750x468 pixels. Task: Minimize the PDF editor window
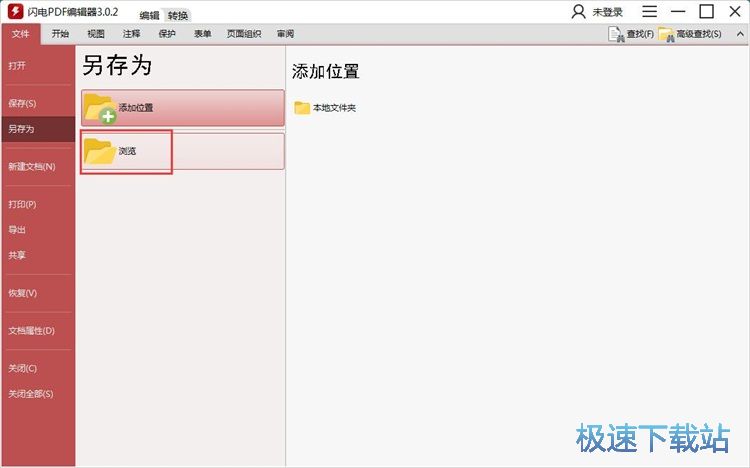click(x=678, y=11)
